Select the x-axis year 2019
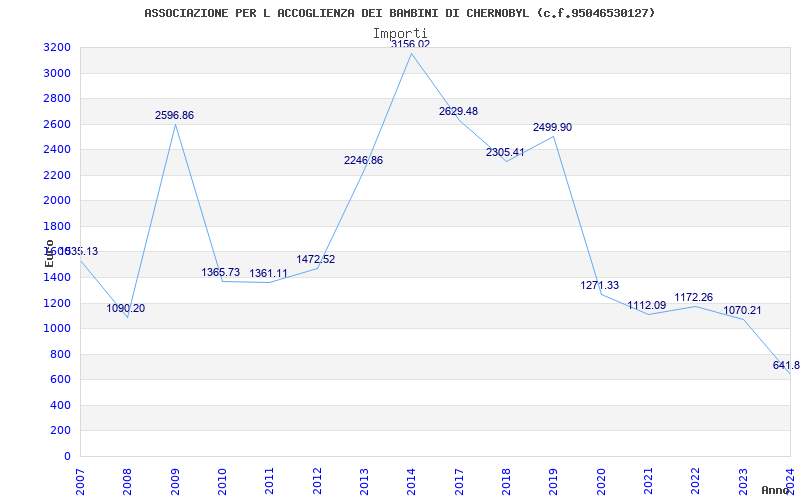Viewport: 800px width, 500px height. point(554,482)
